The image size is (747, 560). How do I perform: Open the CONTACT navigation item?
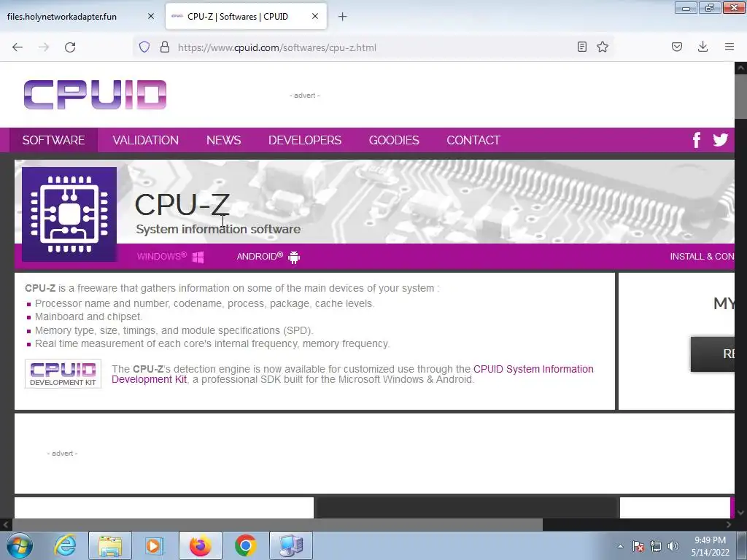(x=473, y=140)
